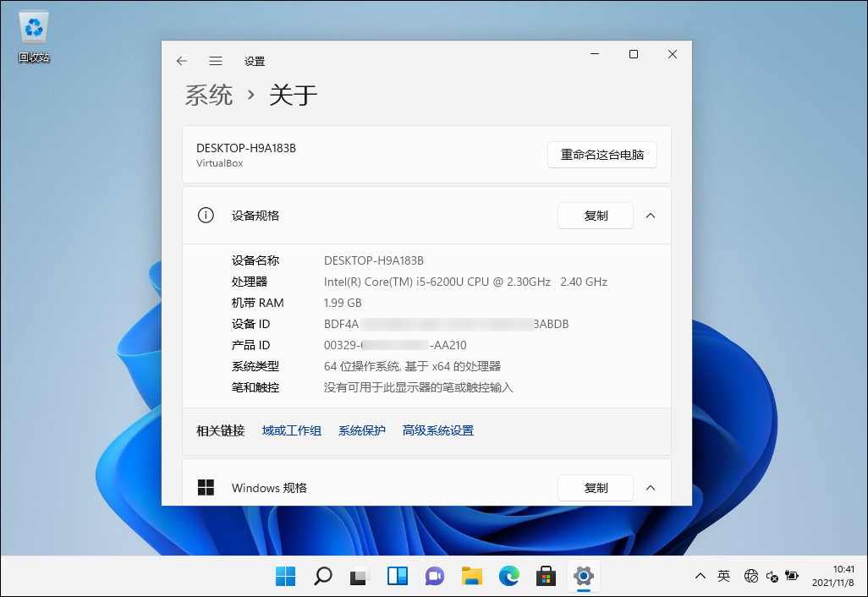Image resolution: width=868 pixels, height=597 pixels.
Task: Click the device specifications info icon
Action: pyautogui.click(x=206, y=216)
